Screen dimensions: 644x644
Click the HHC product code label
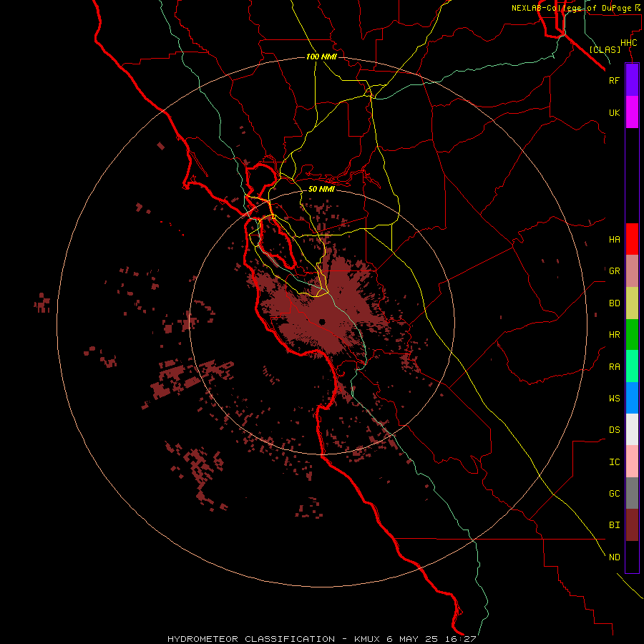[628, 43]
